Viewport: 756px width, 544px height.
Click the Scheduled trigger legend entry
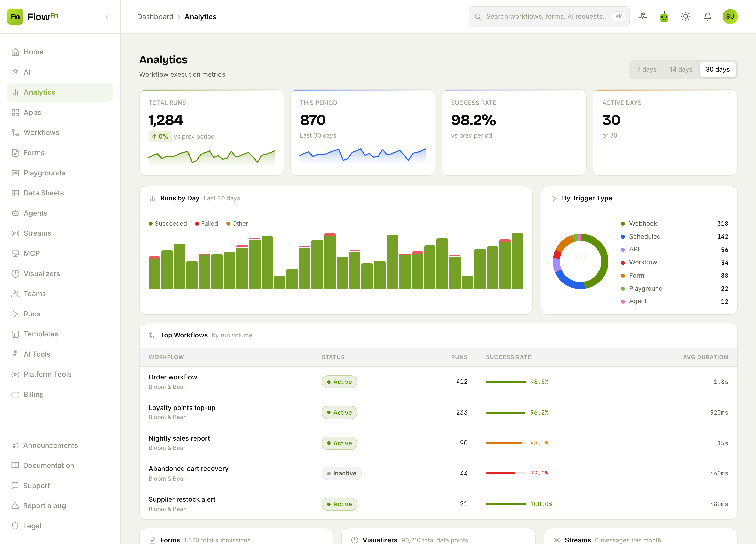point(674,236)
